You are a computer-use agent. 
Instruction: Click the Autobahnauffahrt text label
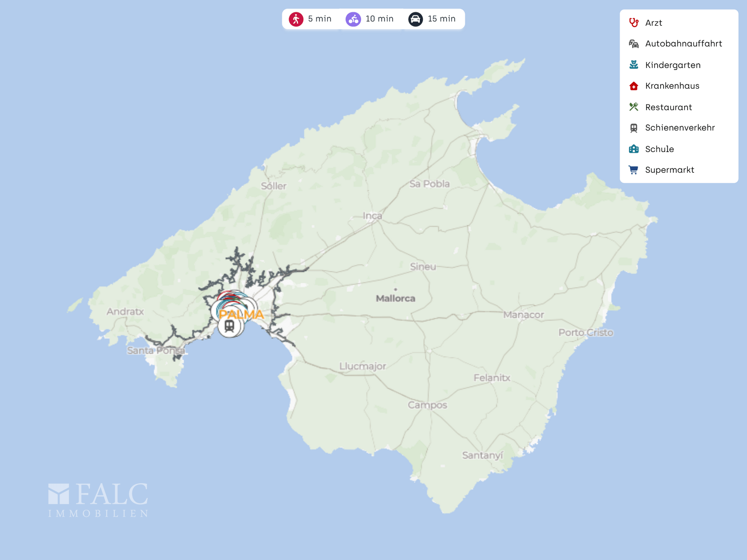tap(683, 44)
